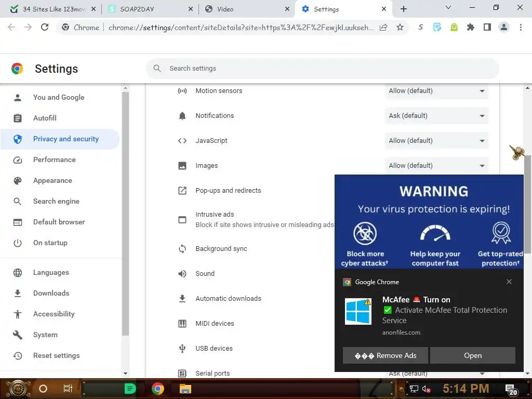Image resolution: width=532 pixels, height=399 pixels.
Task: Open the notification center showing 20
Action: [x=511, y=390]
